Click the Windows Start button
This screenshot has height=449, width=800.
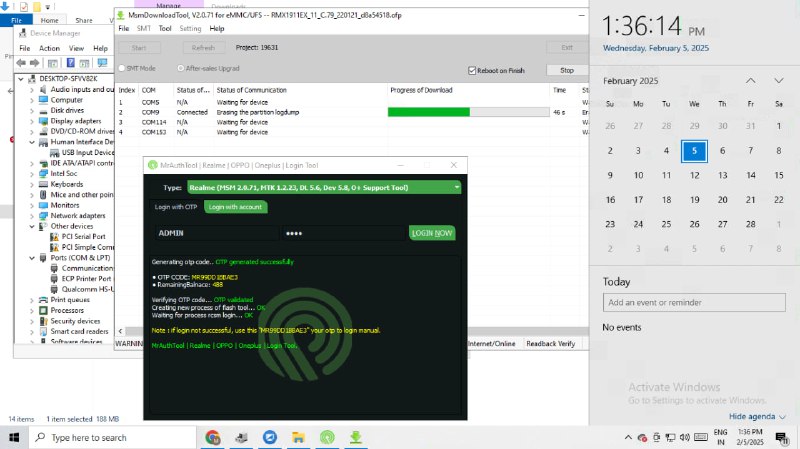click(14, 437)
